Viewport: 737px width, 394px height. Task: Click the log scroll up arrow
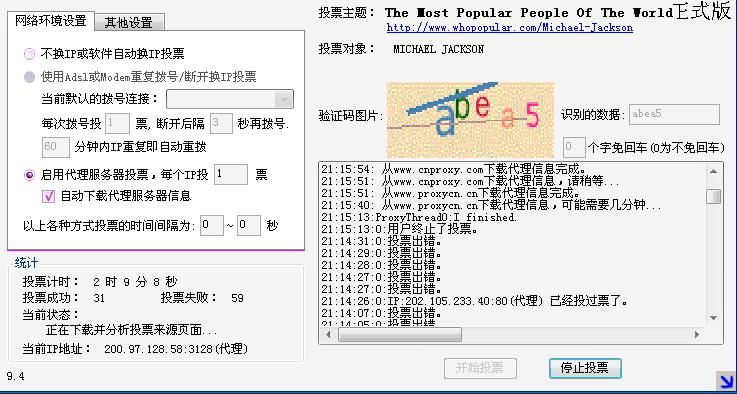(713, 172)
